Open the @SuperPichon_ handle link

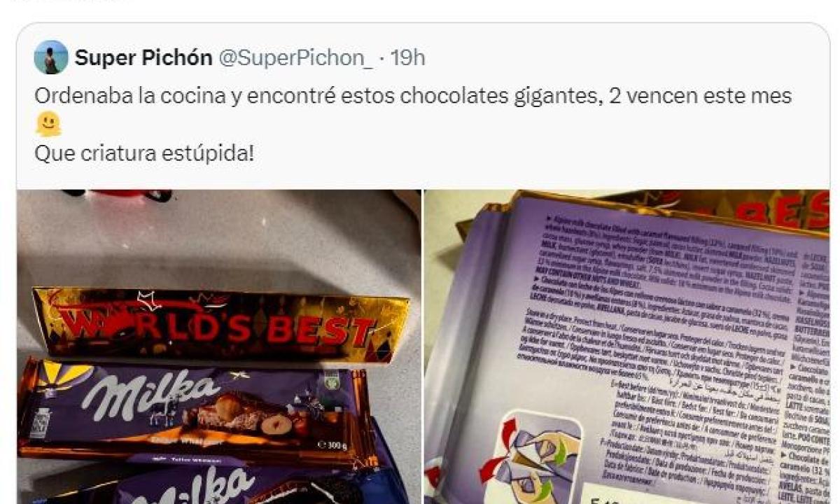[296, 58]
